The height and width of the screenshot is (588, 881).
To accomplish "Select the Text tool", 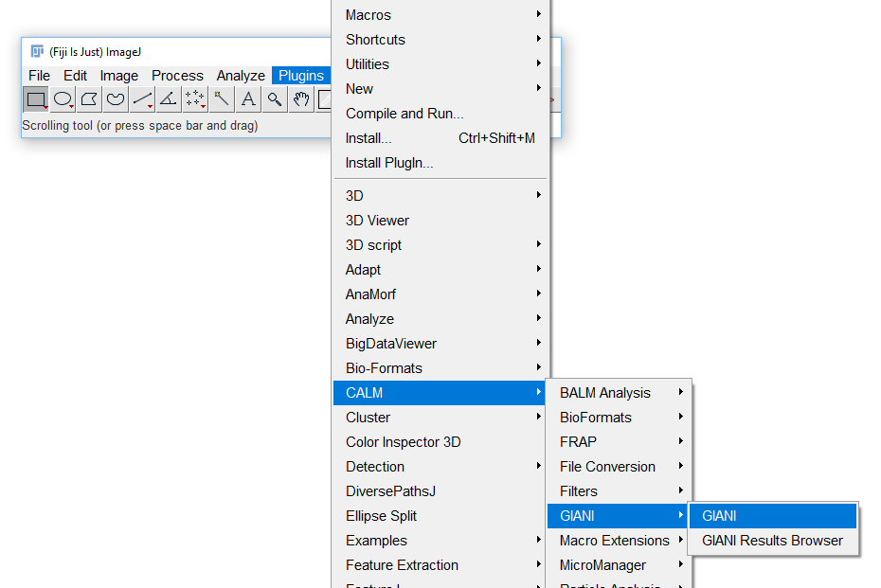I will tap(248, 99).
